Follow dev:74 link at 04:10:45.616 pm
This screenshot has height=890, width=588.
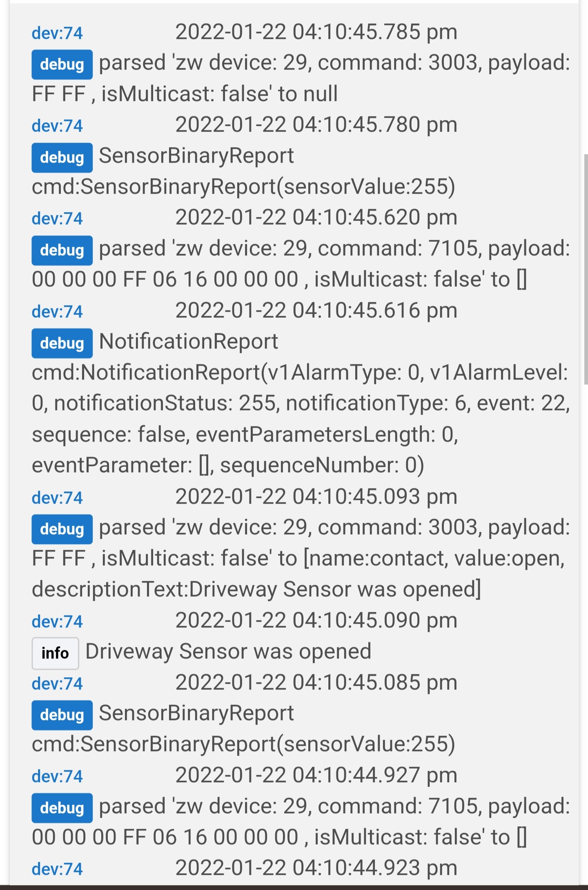(57, 312)
